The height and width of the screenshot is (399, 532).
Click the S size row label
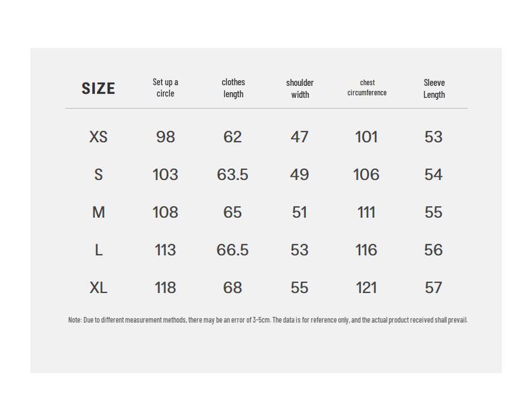click(99, 175)
